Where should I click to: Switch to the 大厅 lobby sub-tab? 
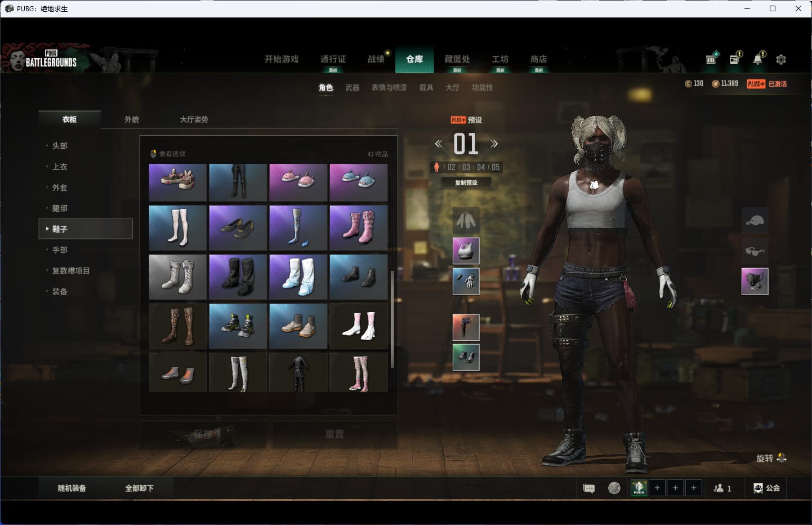coord(453,88)
